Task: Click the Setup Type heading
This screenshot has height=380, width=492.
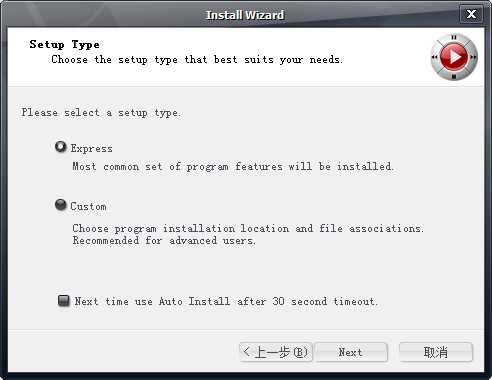Action: pyautogui.click(x=64, y=45)
